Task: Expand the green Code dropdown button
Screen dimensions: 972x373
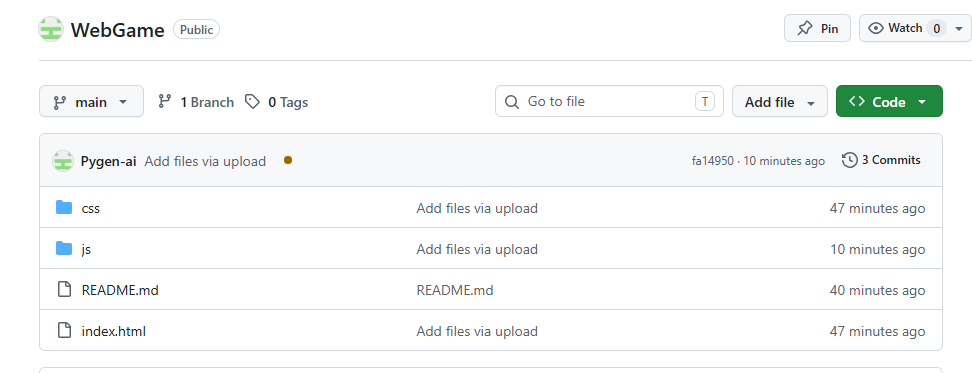Action: (x=889, y=102)
